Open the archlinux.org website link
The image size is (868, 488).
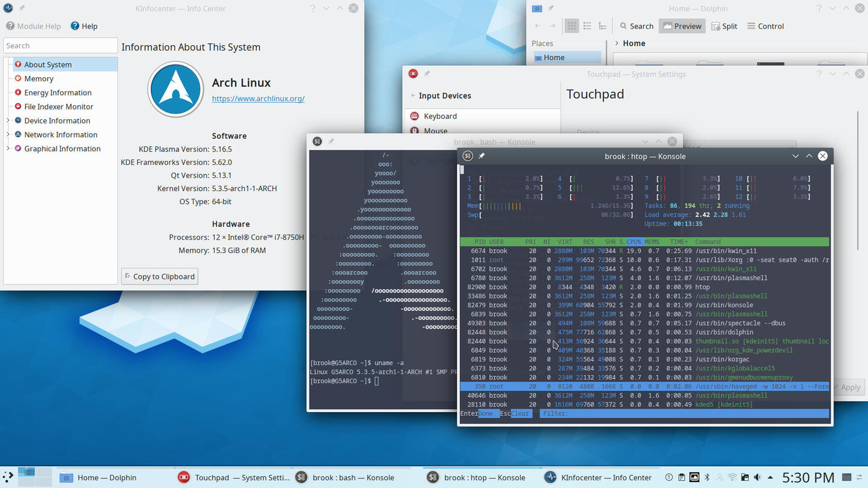coord(258,98)
